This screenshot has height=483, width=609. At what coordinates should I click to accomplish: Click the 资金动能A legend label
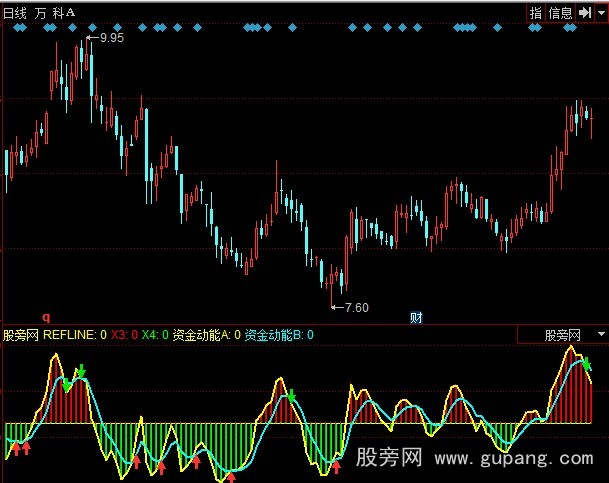[x=202, y=336]
